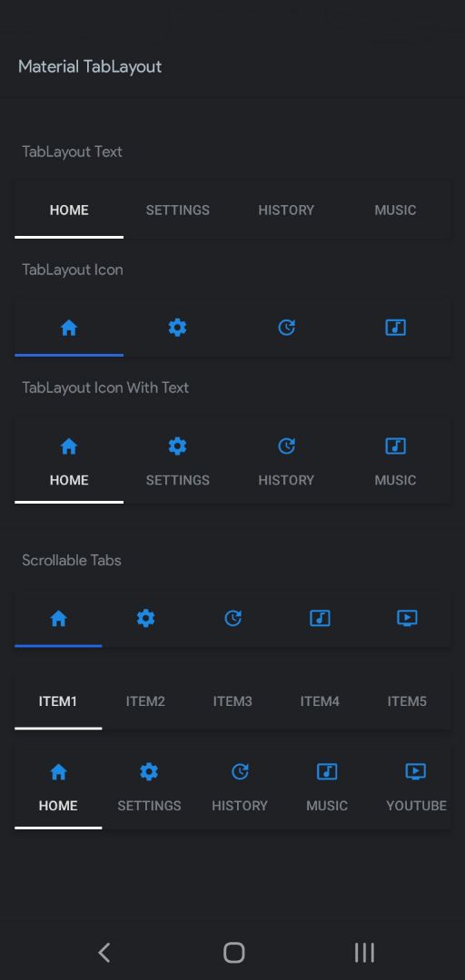
Task: Switch to ITEM2 tab
Action: click(145, 701)
